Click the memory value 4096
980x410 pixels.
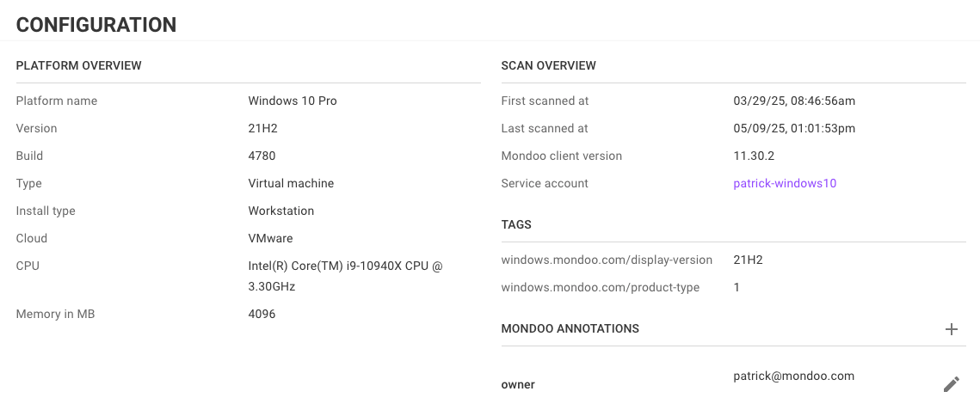click(x=262, y=314)
